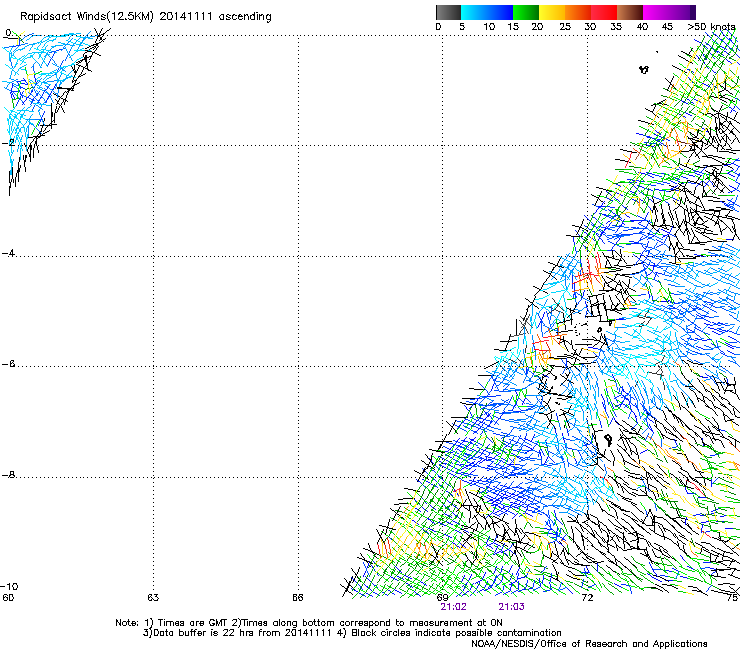740x650 pixels.
Task: Click the '25' label under the color bar
Action: (x=565, y=27)
